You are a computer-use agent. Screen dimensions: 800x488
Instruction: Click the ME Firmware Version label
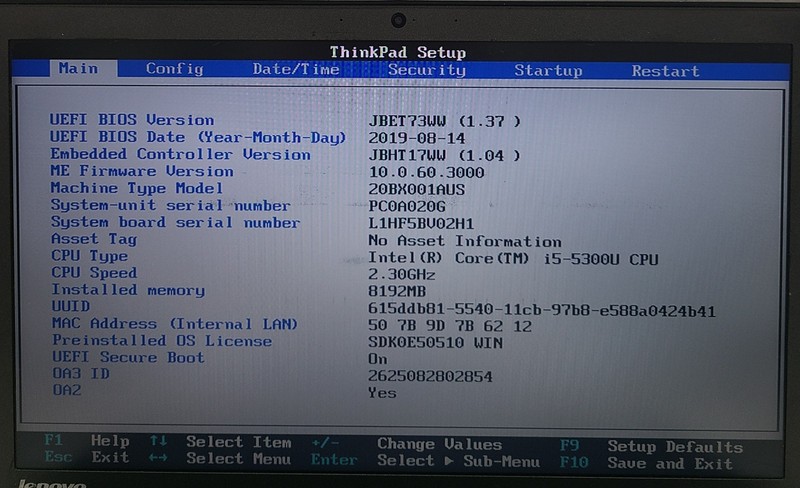point(142,171)
